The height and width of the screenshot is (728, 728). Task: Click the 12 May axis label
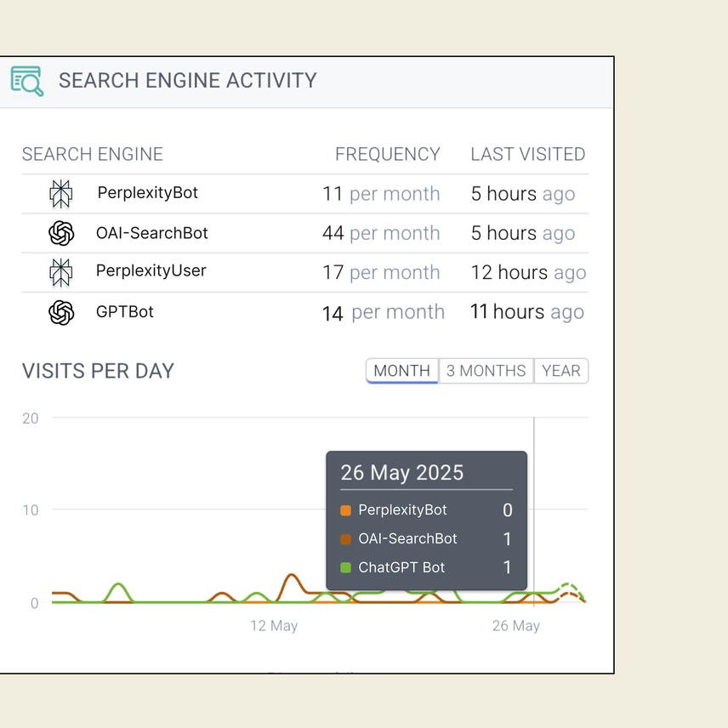274,625
